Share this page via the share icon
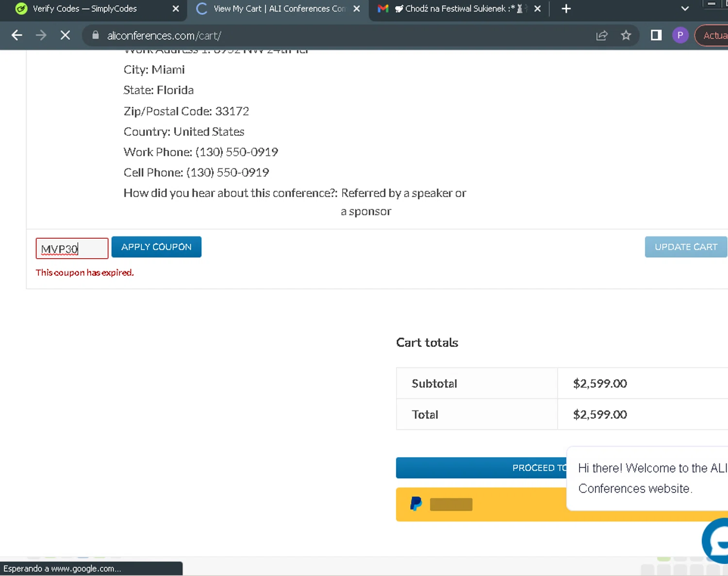 click(x=602, y=35)
